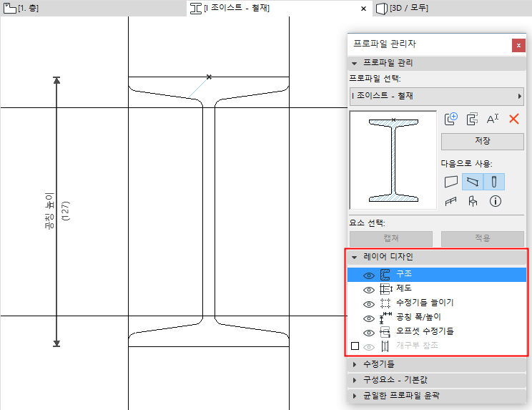Close the I 조이스트 - 철재 tab
532x410 pixels.
point(363,9)
